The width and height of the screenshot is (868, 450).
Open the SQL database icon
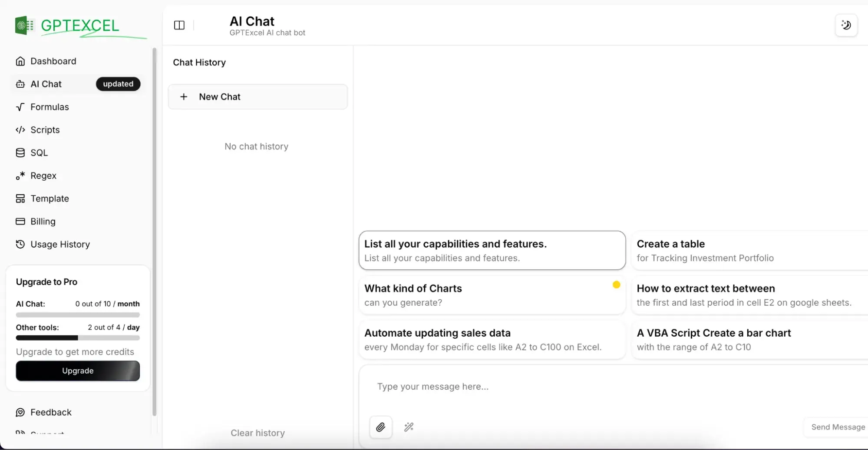(20, 152)
